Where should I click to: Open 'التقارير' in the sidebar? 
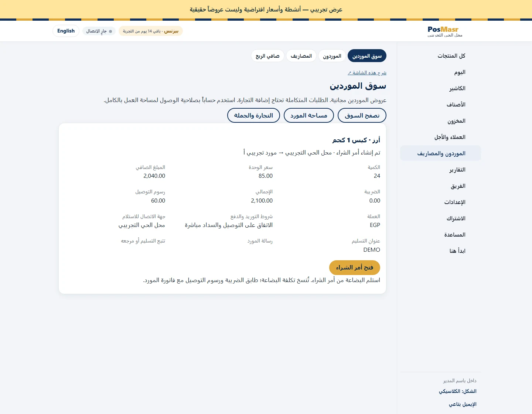(440, 170)
